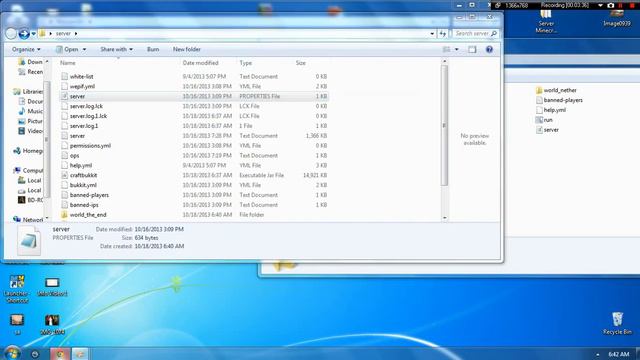
Task: Select Libraries in the navigation pane
Action: [x=28, y=91]
